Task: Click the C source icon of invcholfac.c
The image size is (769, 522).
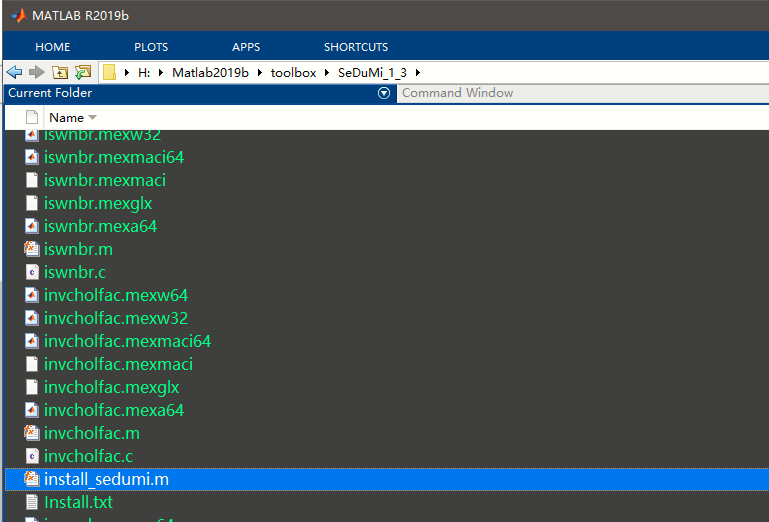Action: [32, 456]
